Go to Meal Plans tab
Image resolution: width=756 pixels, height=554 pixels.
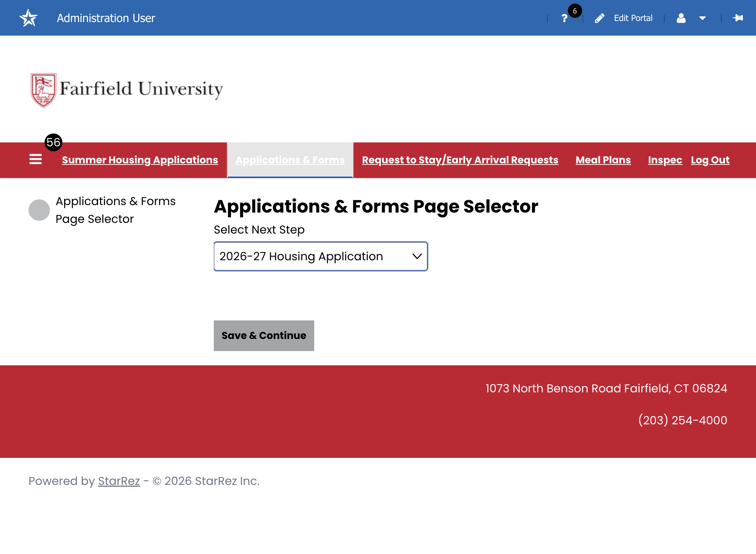pos(603,160)
